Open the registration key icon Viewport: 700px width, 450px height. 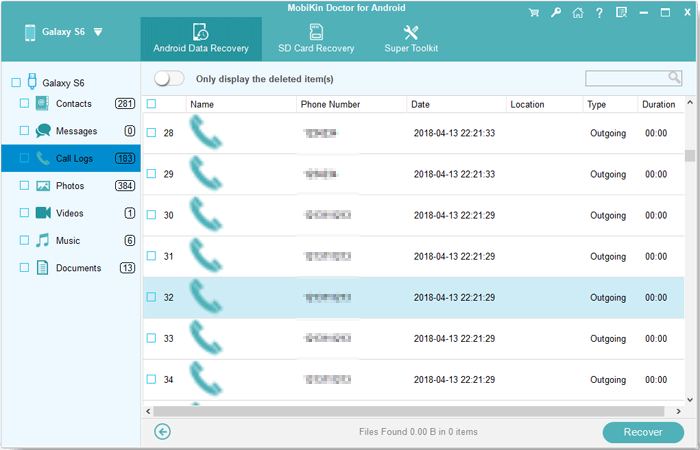tap(555, 13)
